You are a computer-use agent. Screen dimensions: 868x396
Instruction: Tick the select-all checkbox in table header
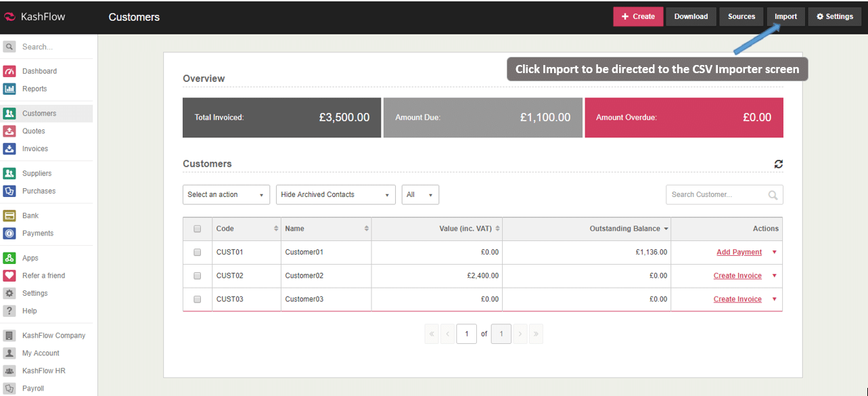click(198, 229)
